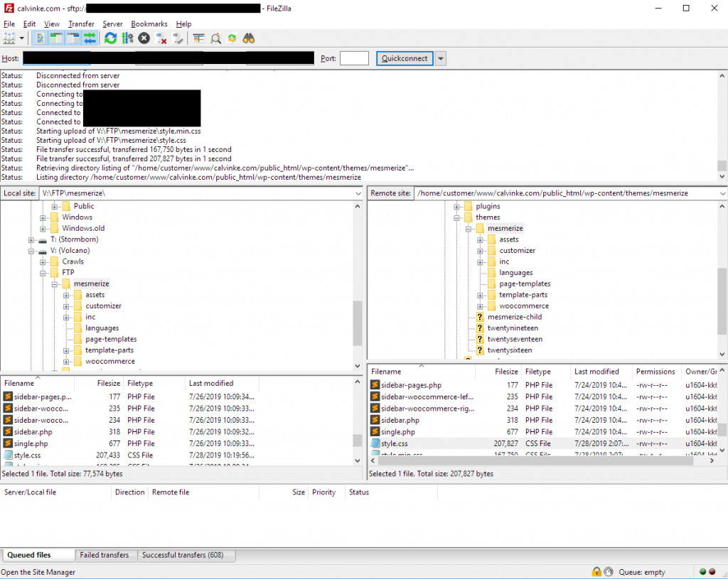This screenshot has height=579, width=728.
Task: Expand the remote plugins folder
Action: pyautogui.click(x=456, y=207)
